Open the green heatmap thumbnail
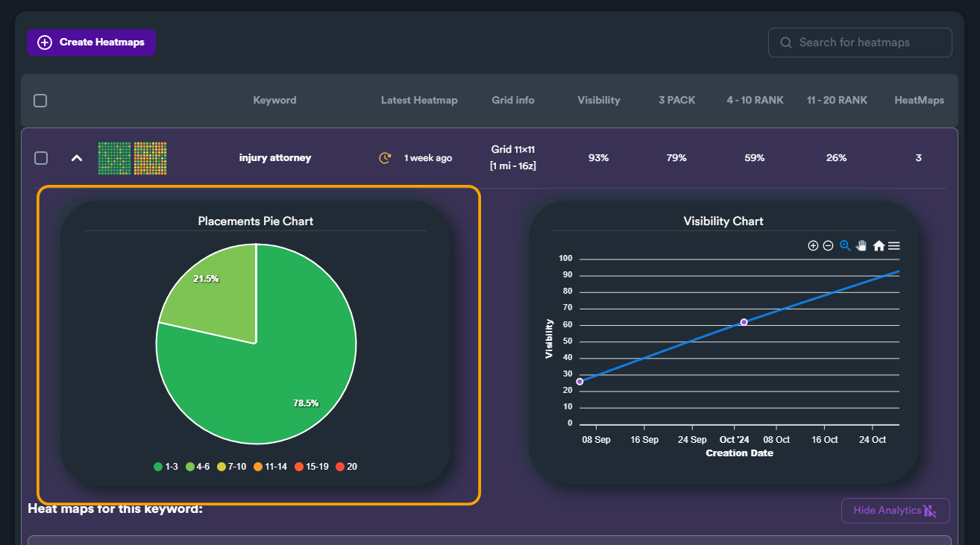980x545 pixels. pyautogui.click(x=114, y=159)
